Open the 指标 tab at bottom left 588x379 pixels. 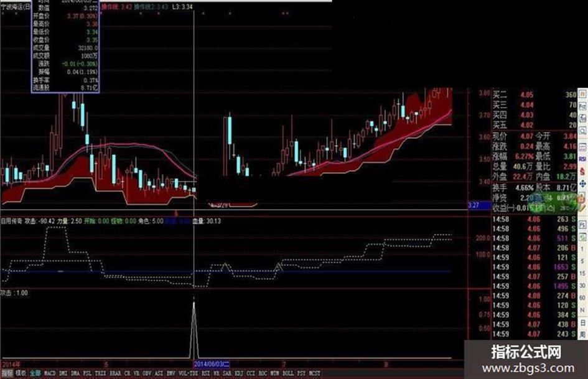coord(7,373)
